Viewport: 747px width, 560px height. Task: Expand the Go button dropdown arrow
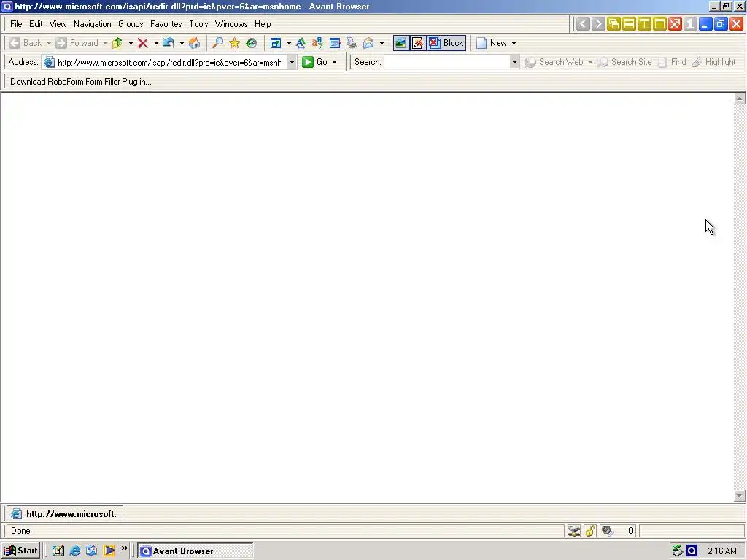334,63
